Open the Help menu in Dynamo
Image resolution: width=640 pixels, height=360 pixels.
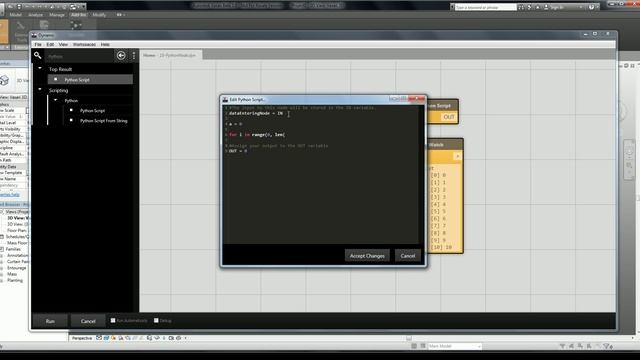(105, 44)
